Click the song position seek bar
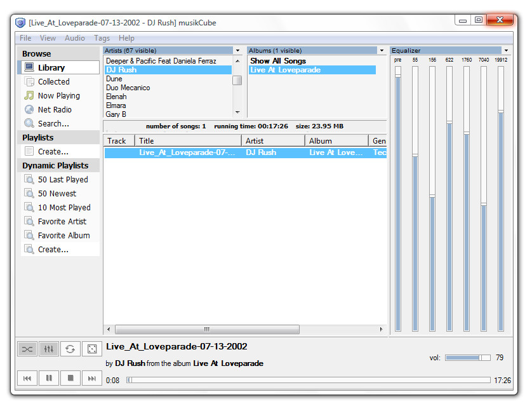 pyautogui.click(x=309, y=380)
